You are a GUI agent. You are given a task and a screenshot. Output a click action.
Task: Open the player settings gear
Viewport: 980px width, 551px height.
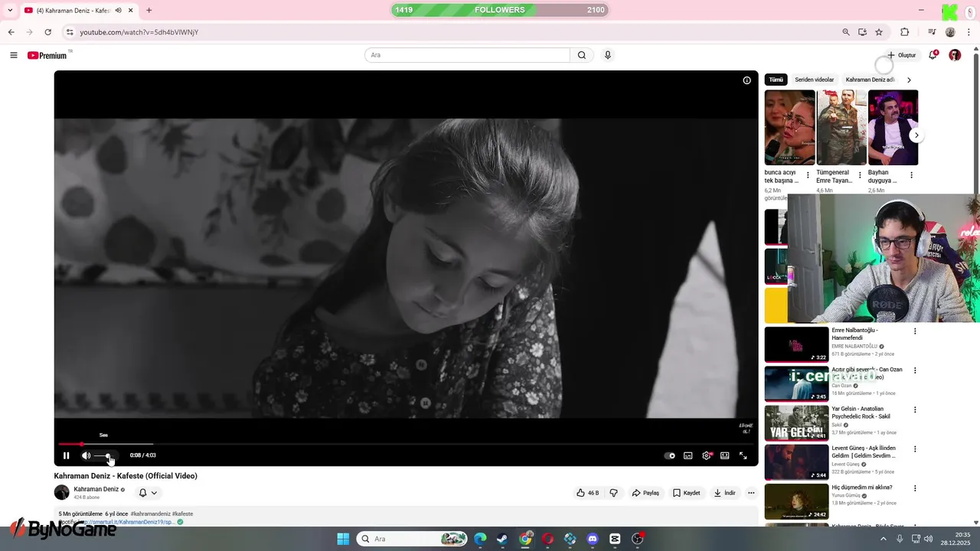coord(707,455)
